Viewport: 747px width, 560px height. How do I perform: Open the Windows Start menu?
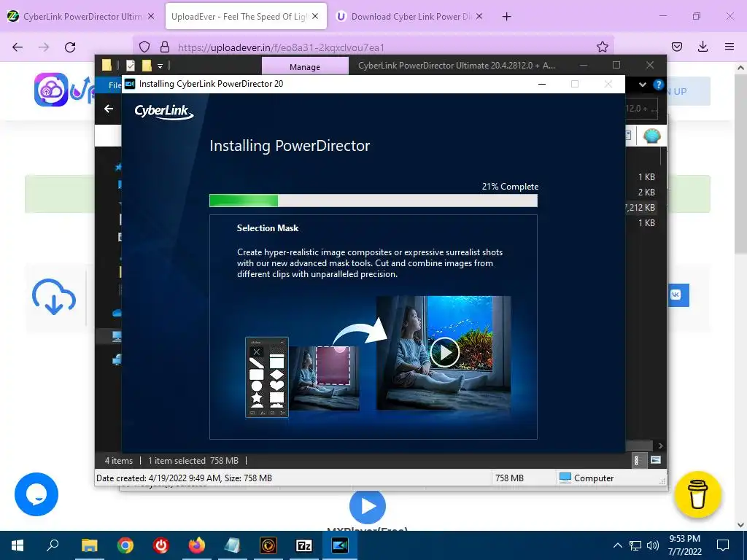tap(18, 545)
